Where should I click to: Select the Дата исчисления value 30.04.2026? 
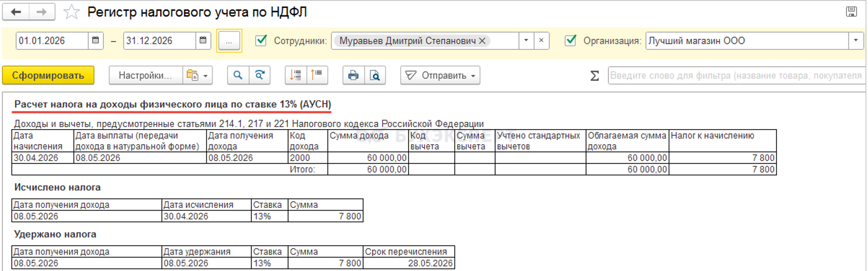click(206, 216)
